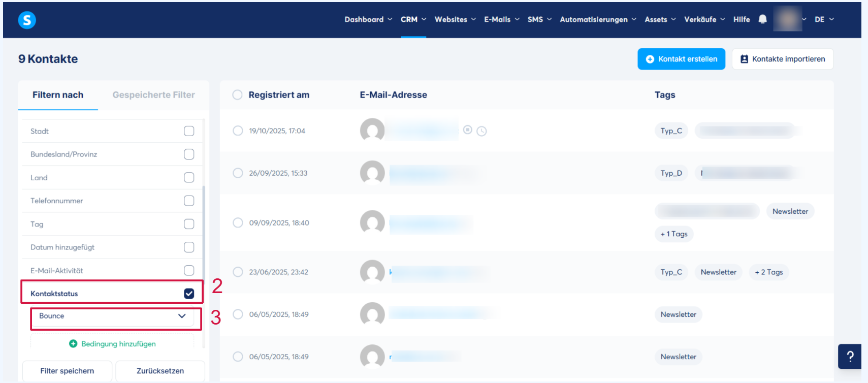The height and width of the screenshot is (383, 868).
Task: Open the notifications bell
Action: 762,19
